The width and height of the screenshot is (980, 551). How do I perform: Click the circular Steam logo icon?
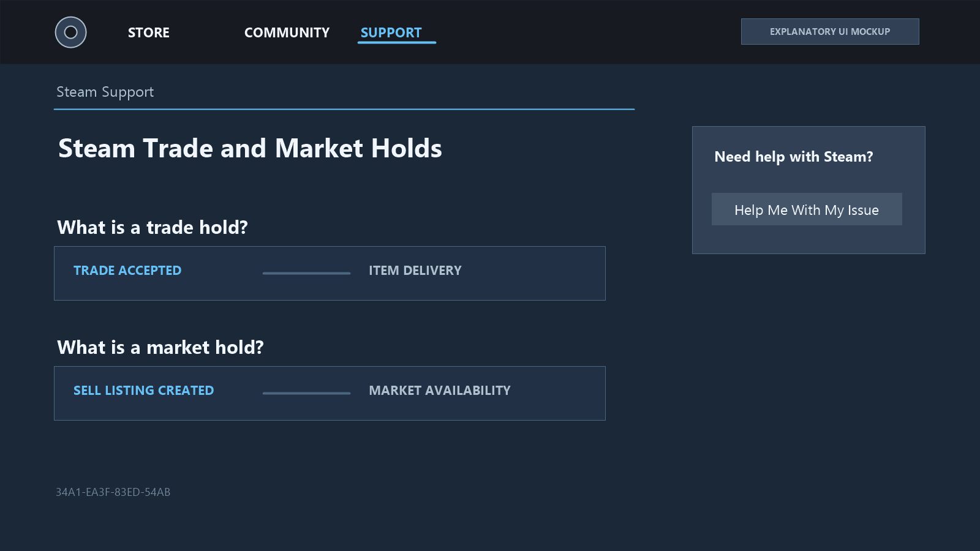point(71,32)
